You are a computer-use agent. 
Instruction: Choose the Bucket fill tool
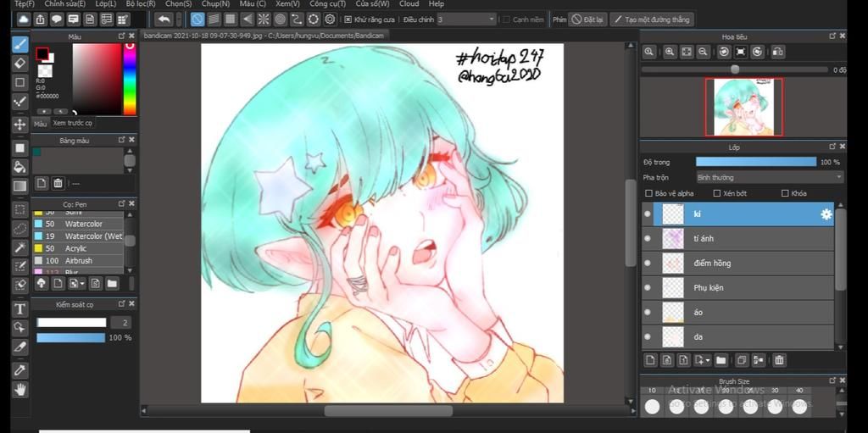(x=20, y=167)
